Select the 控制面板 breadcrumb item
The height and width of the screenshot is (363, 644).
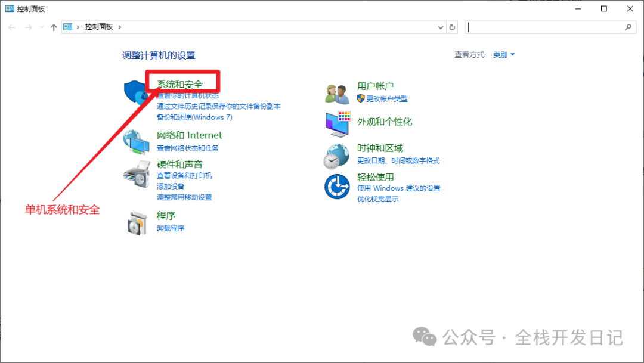[x=98, y=27]
